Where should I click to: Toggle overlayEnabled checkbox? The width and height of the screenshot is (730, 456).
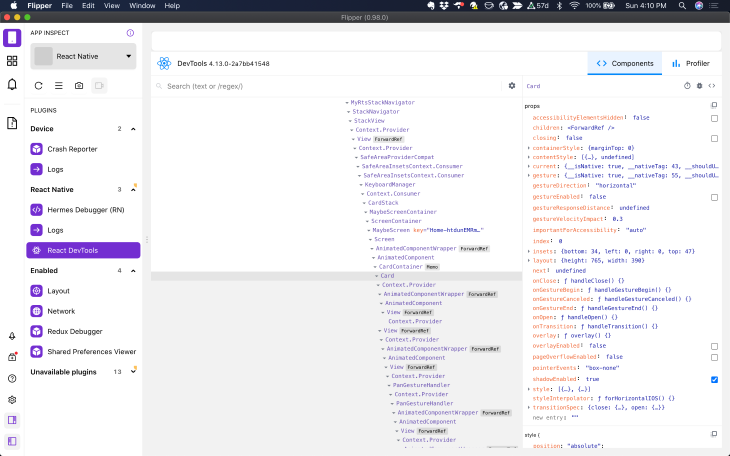(x=714, y=347)
